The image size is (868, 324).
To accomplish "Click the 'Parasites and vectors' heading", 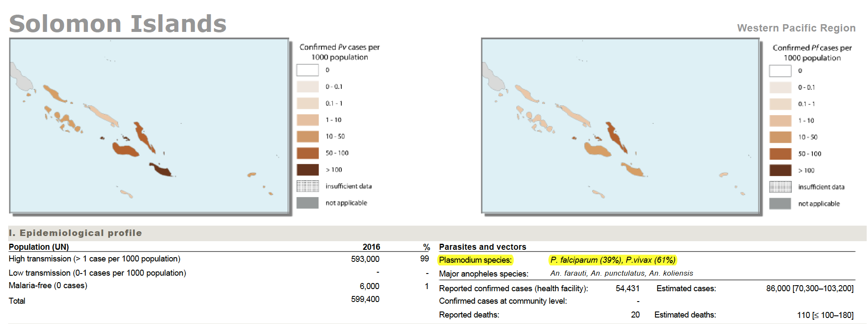I will click(482, 247).
